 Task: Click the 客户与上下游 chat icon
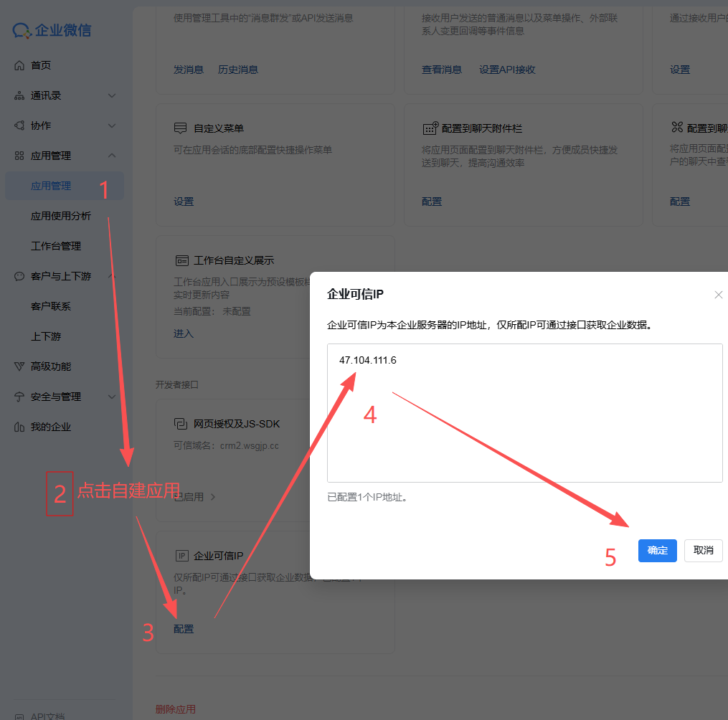[19, 276]
